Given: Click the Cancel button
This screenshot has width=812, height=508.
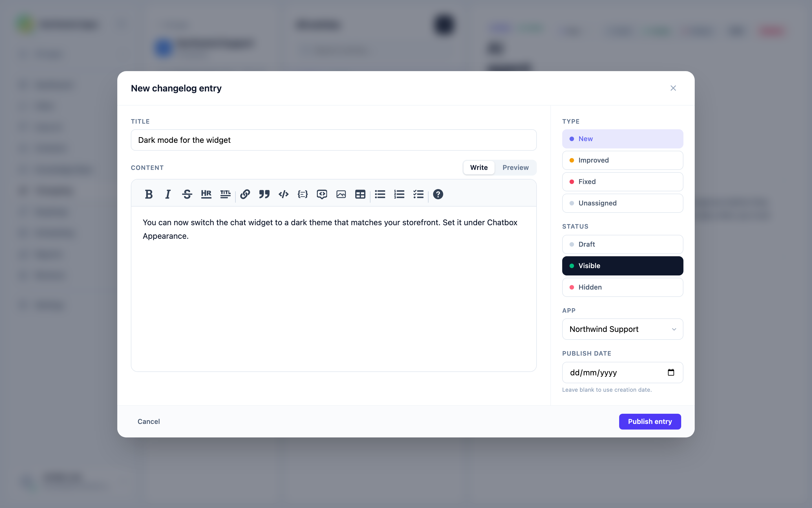Looking at the screenshot, I should [149, 421].
